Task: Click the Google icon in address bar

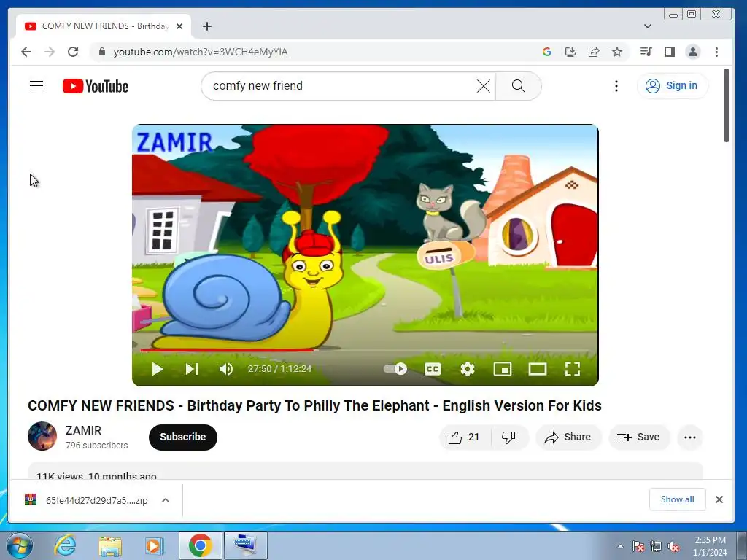Action: [x=547, y=52]
